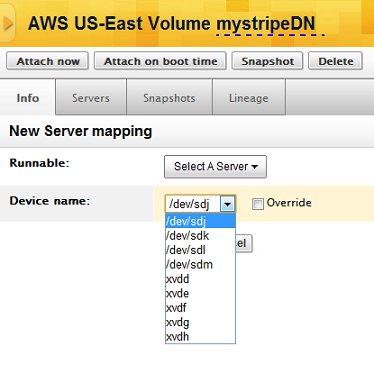The height and width of the screenshot is (392, 374).
Task: Pick xvdh in the device list
Action: tap(200, 337)
